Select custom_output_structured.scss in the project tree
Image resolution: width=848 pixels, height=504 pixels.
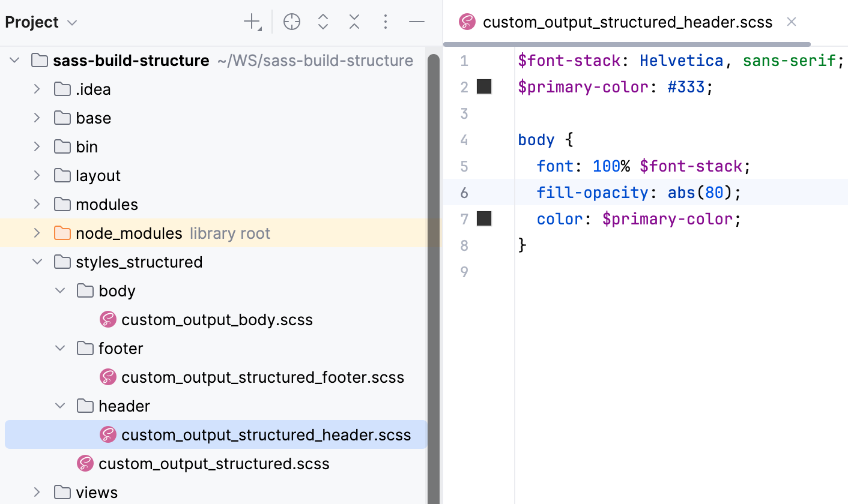click(x=213, y=464)
